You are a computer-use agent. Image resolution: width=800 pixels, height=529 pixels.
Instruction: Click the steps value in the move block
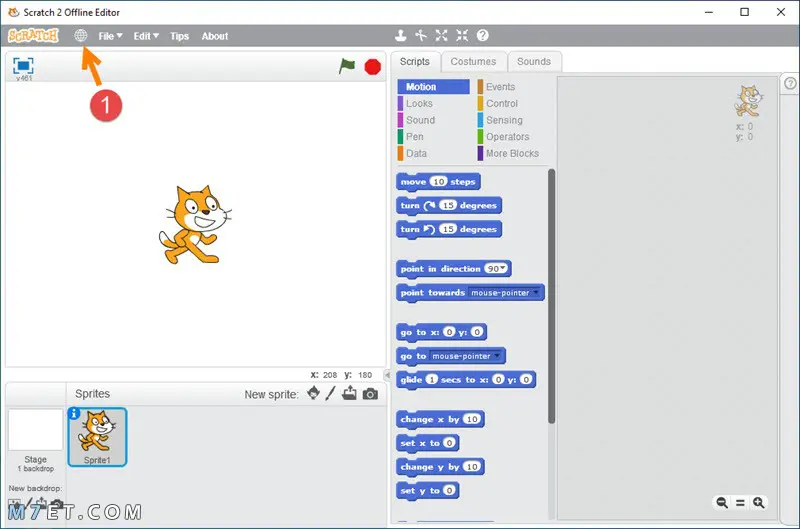(x=438, y=182)
